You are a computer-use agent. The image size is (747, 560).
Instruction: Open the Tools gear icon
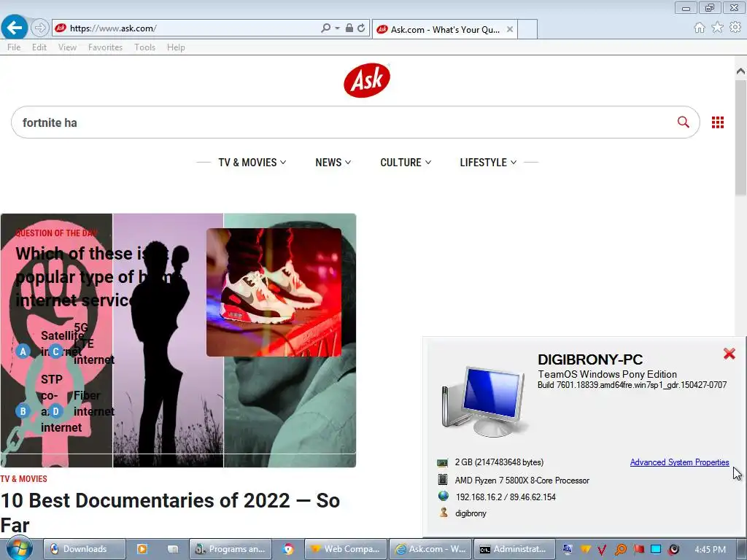[x=735, y=28]
